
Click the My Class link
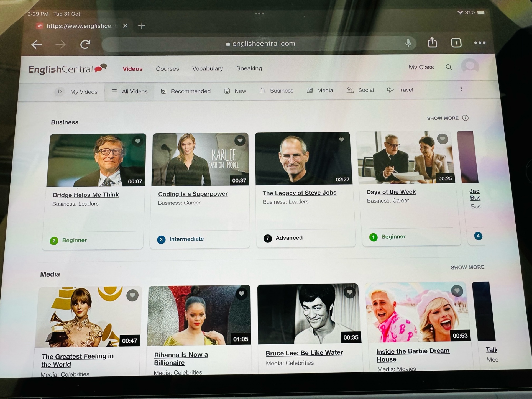(x=421, y=67)
